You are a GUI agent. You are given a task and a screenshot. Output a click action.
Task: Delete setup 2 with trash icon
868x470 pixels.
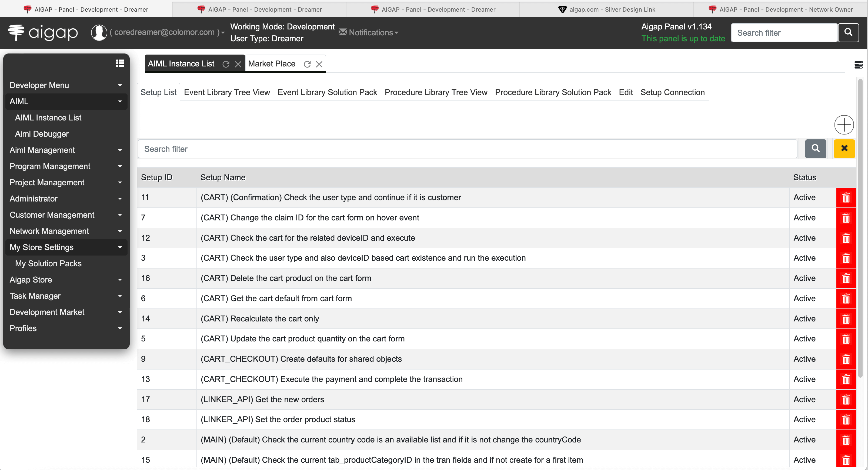tap(846, 440)
